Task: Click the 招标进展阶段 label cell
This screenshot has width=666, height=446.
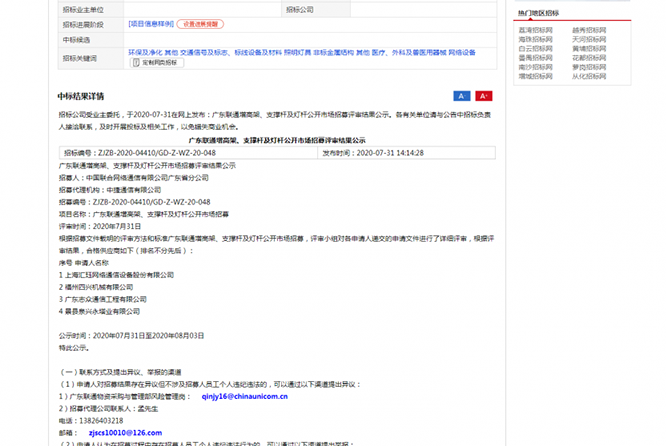Action: click(91, 25)
